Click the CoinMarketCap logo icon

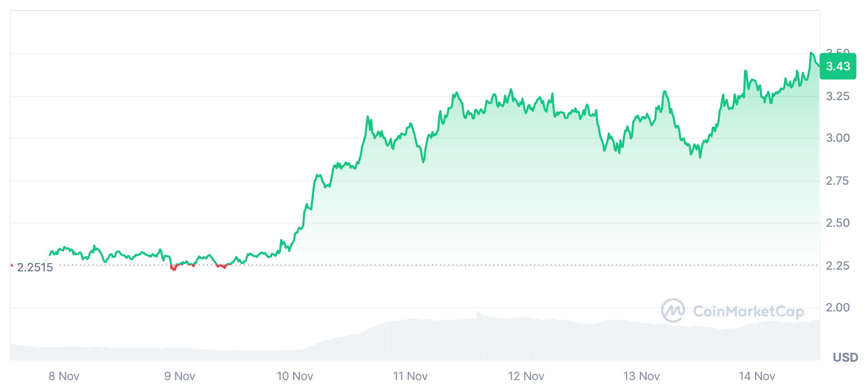pos(672,311)
